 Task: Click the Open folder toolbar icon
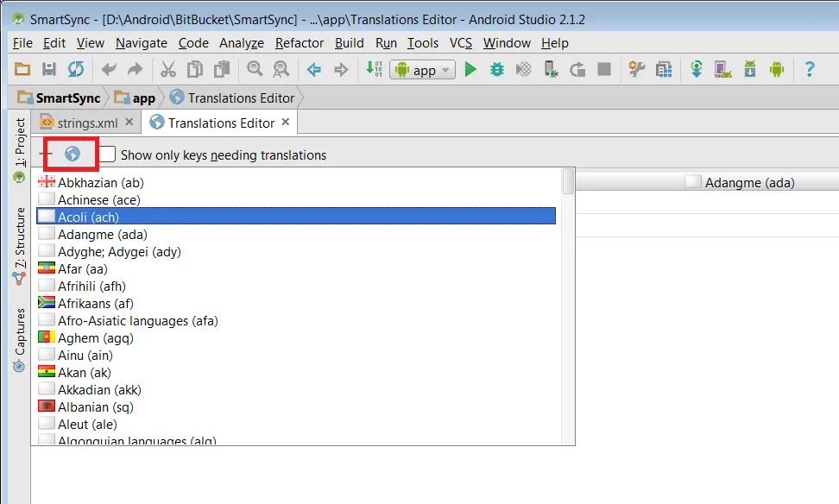coord(22,69)
